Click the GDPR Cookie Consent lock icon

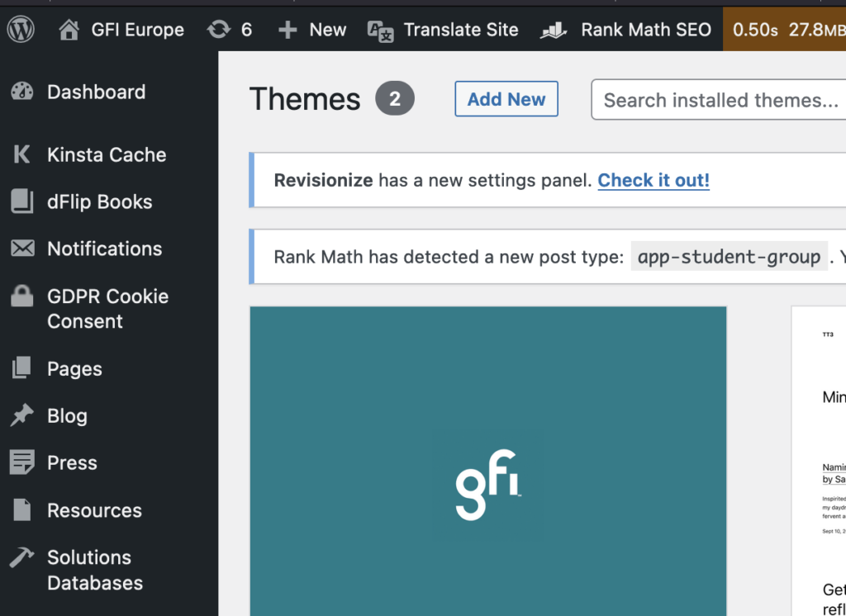coord(22,296)
